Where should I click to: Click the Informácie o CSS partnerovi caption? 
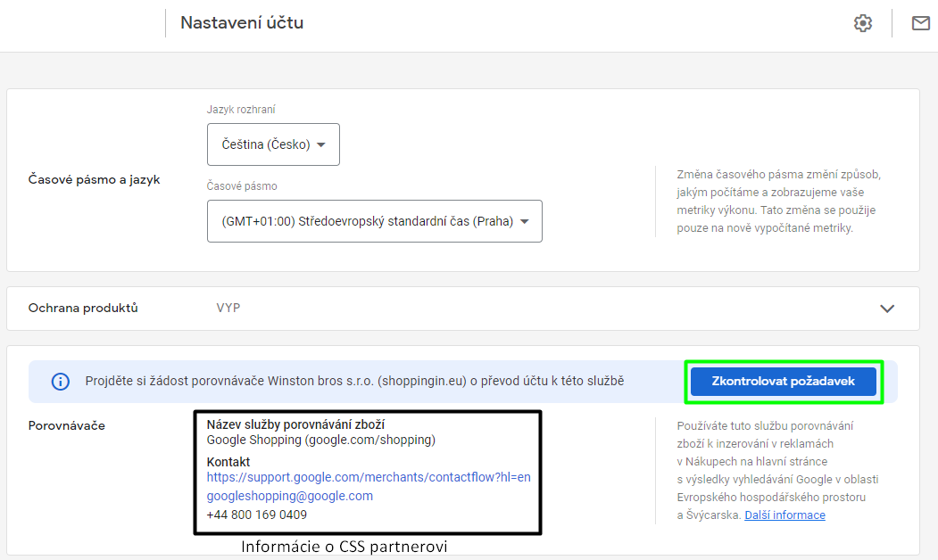(344, 547)
